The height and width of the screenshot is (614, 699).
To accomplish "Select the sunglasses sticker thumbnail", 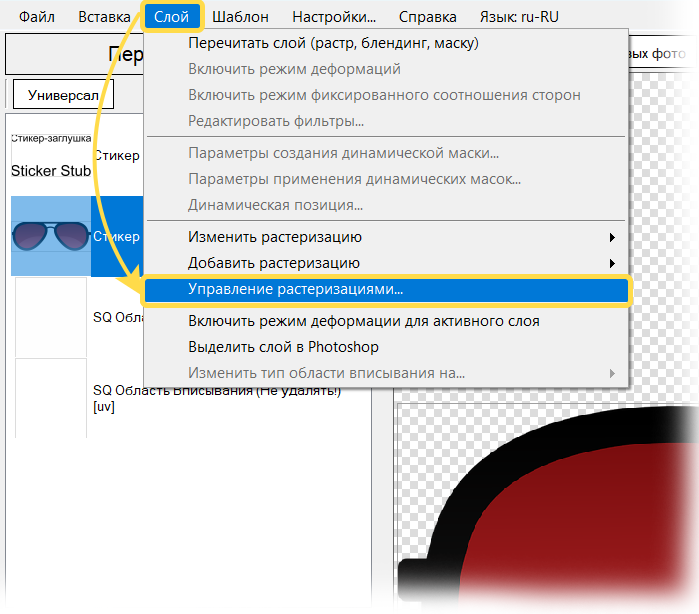I will tap(50, 237).
